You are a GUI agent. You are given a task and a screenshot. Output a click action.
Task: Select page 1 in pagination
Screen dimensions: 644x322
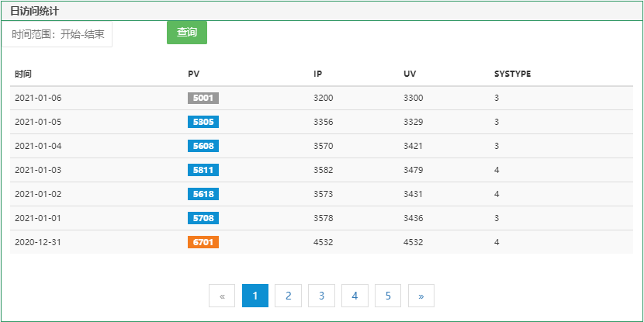[x=255, y=296]
